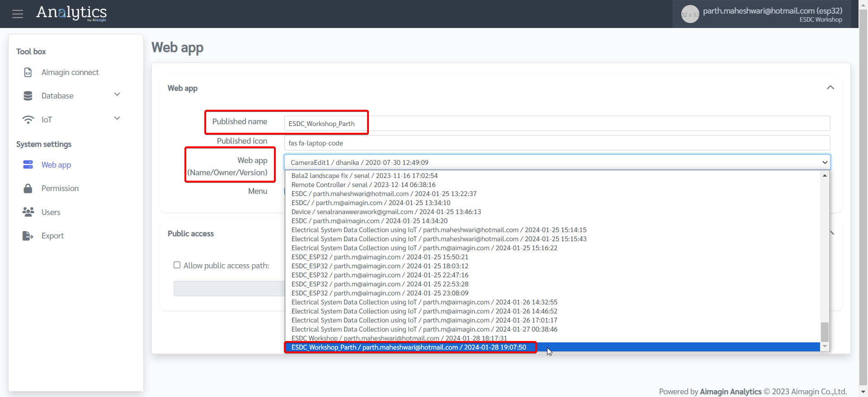The height and width of the screenshot is (397, 868).
Task: Open the Web app version dropdown
Action: [557, 162]
